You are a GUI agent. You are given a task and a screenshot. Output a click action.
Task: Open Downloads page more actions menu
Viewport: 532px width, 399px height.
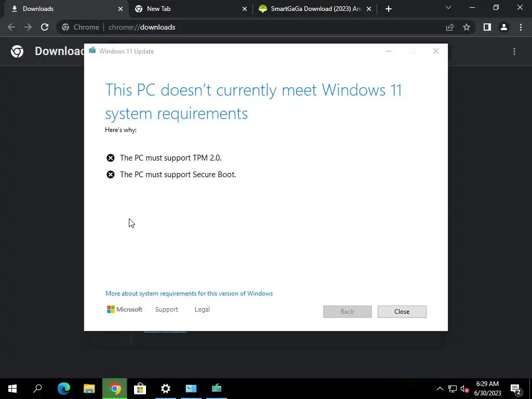(x=514, y=51)
